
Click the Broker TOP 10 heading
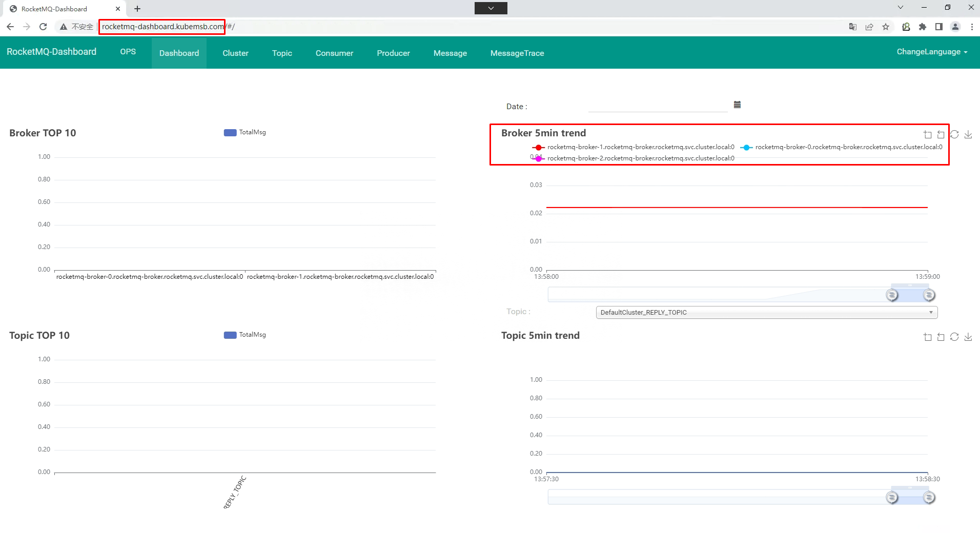point(43,133)
